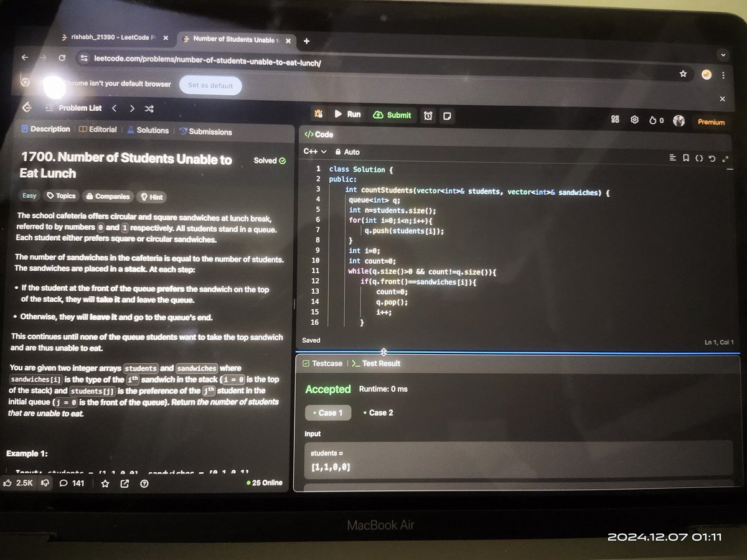
Task: View the streak flame counter
Action: (656, 121)
